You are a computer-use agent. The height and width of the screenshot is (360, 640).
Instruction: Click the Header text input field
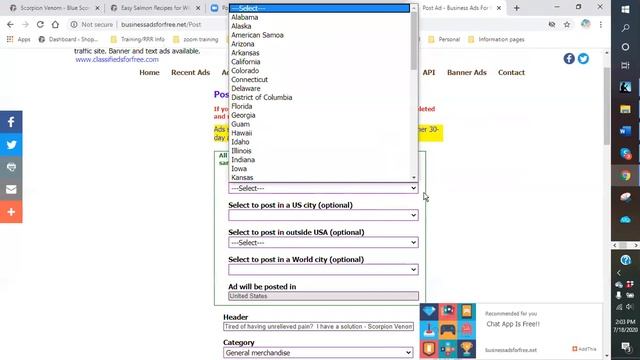pyautogui.click(x=318, y=327)
